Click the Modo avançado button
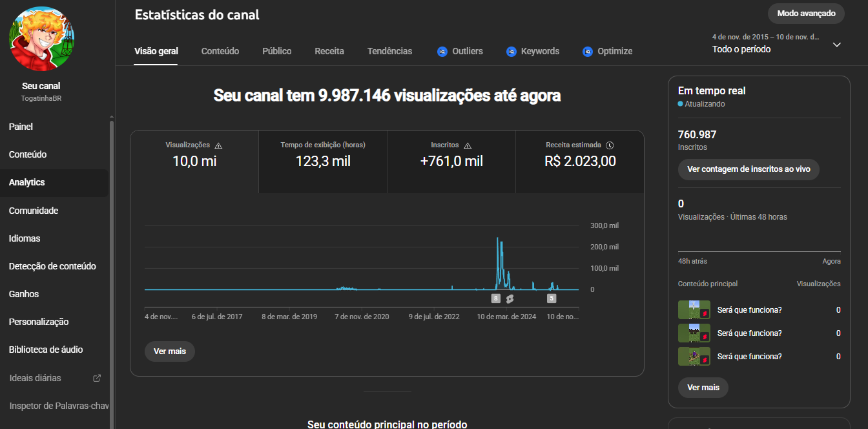This screenshot has height=429, width=868. click(806, 14)
